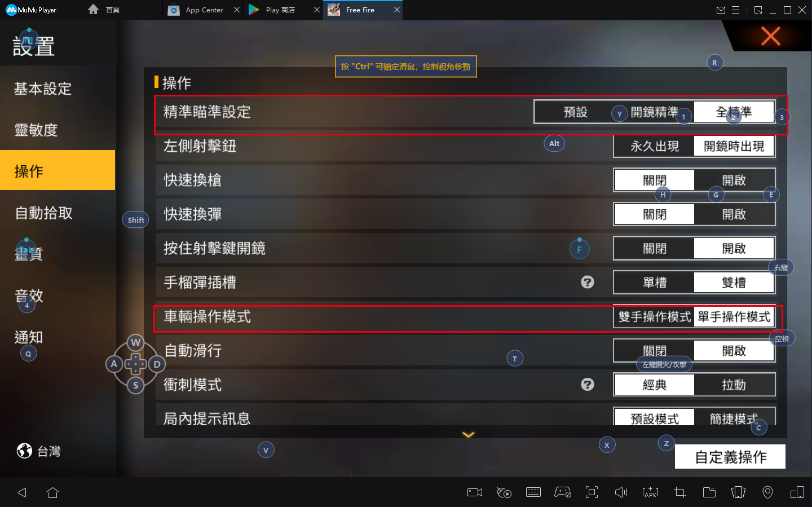Screen dimensions: 812x507
Task: Enable 快速換槍 by selecting 開啟
Action: [x=734, y=180]
